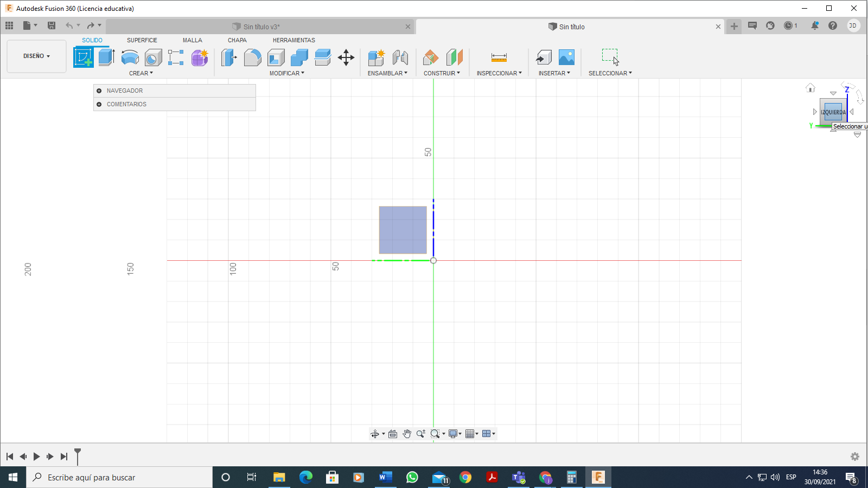This screenshot has width=868, height=488.
Task: Click the Home icon next to ViewCube
Action: [811, 87]
